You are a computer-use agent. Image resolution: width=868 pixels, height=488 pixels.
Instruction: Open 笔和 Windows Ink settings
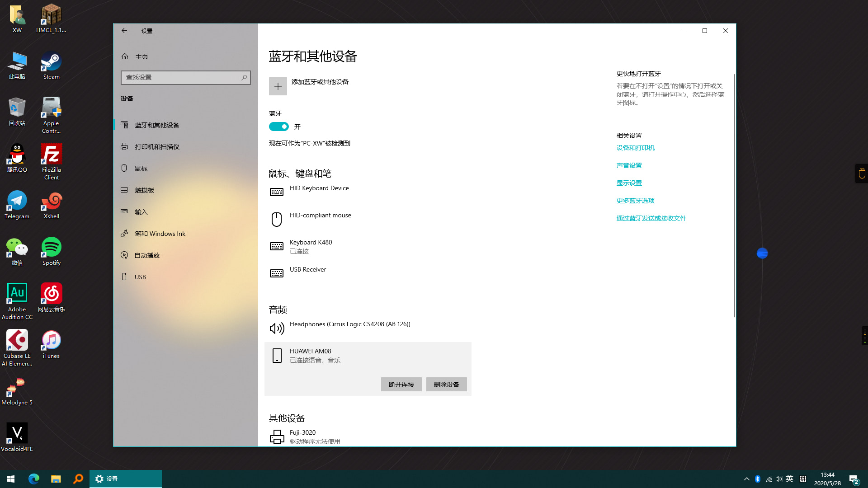pos(160,233)
